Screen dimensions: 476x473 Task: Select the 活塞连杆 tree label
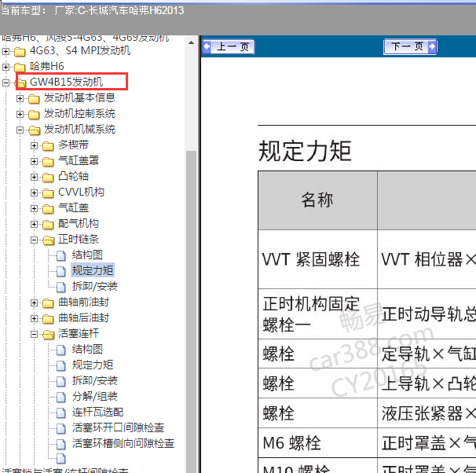point(79,333)
